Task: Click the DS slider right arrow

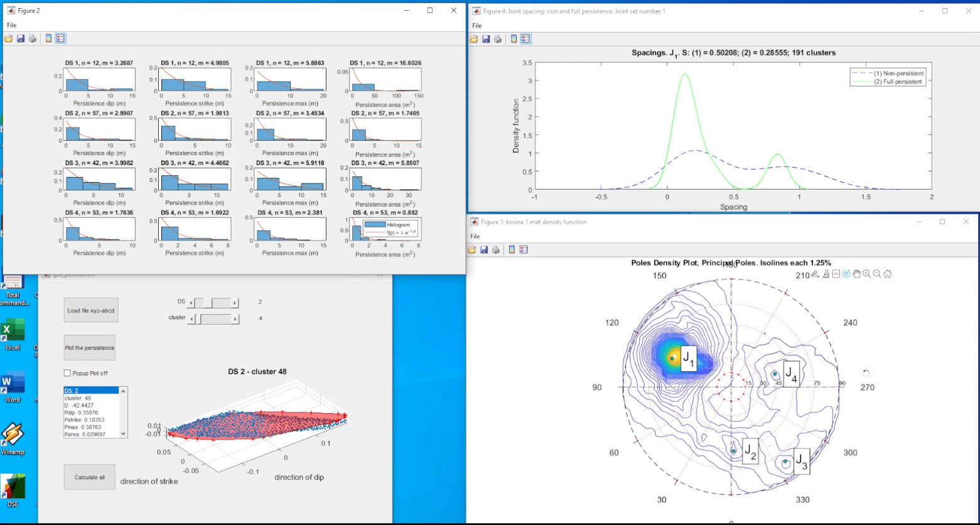Action: point(235,303)
